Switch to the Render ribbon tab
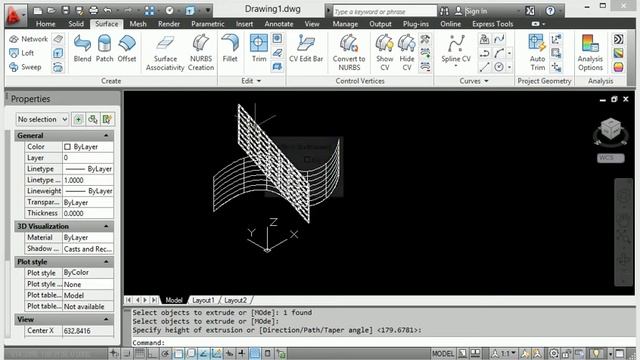The height and width of the screenshot is (360, 640). tap(169, 24)
